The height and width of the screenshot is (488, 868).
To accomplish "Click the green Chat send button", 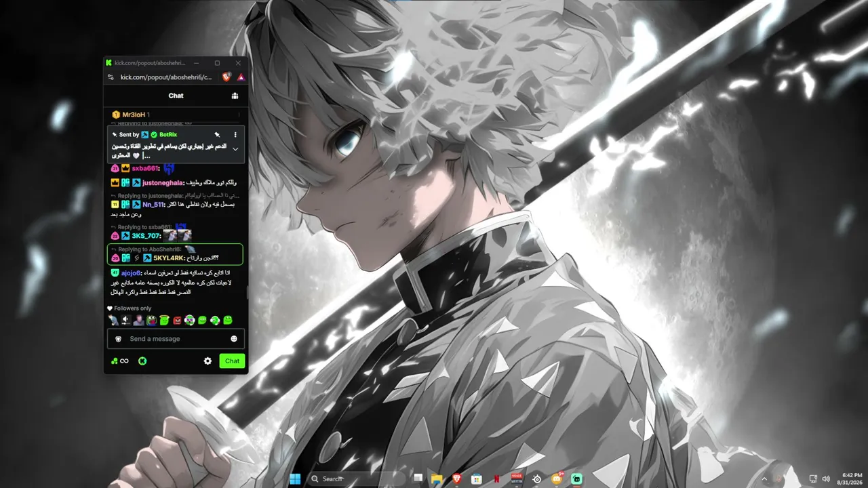I will coord(232,361).
